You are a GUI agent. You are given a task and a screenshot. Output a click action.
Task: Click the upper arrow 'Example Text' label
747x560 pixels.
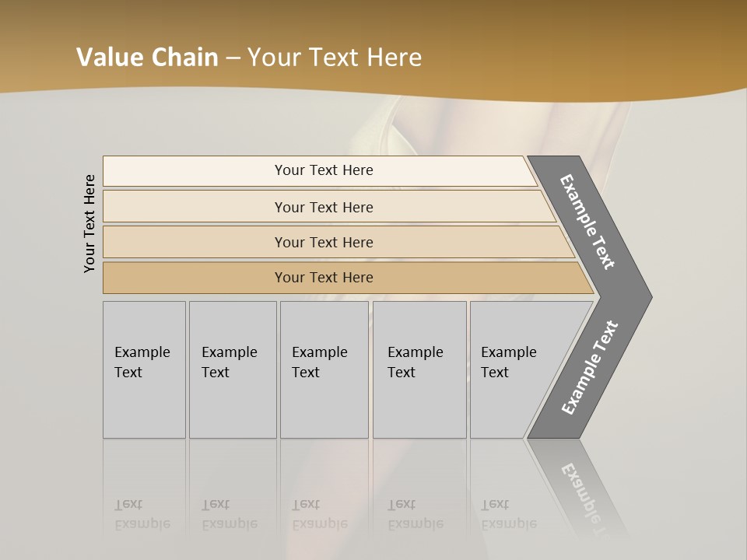click(x=588, y=222)
